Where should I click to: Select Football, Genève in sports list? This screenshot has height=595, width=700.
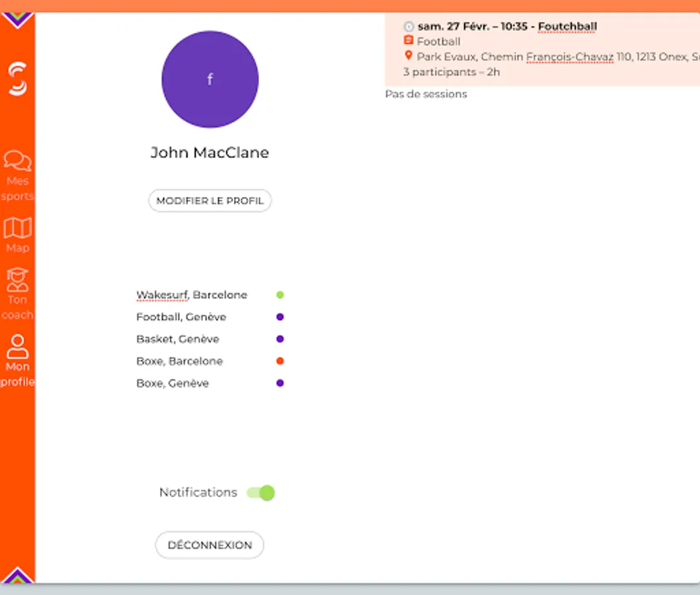coord(181,317)
